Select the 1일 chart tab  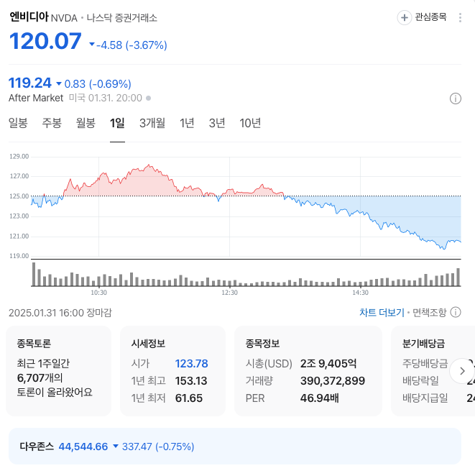tap(117, 123)
